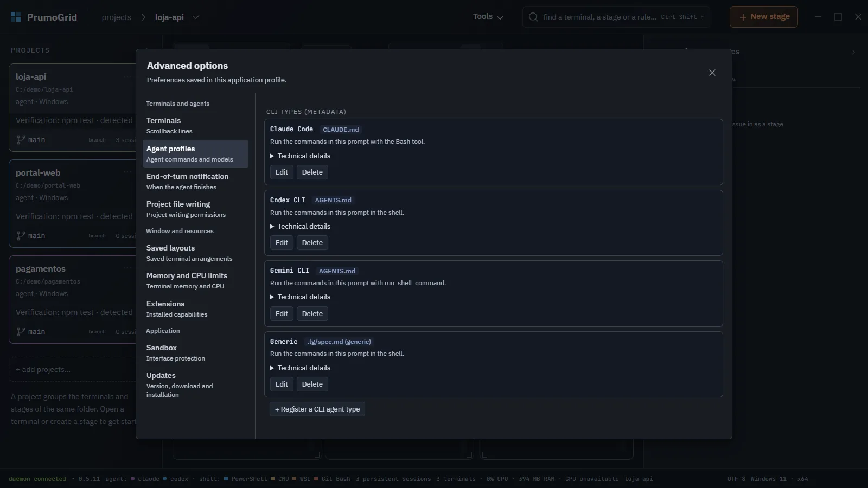This screenshot has width=868, height=488.
Task: Click the breadcrumb chevron after projects
Action: coord(143,17)
